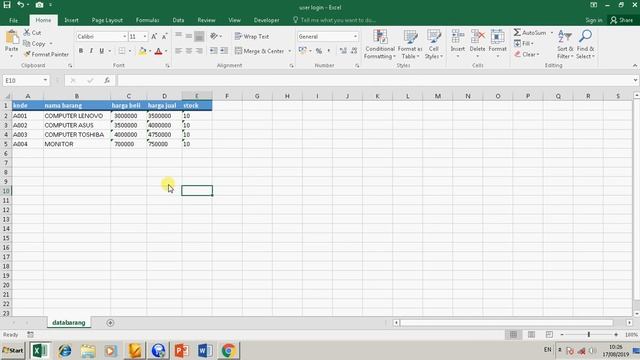The image size is (640, 360).
Task: Click the Windows Start button
Action: [x=13, y=350]
